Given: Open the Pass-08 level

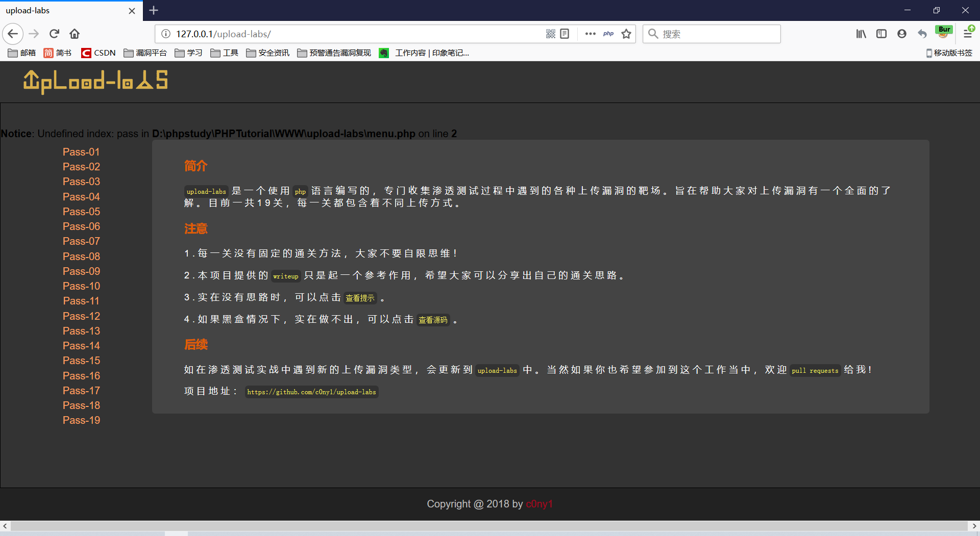Looking at the screenshot, I should [x=81, y=257].
